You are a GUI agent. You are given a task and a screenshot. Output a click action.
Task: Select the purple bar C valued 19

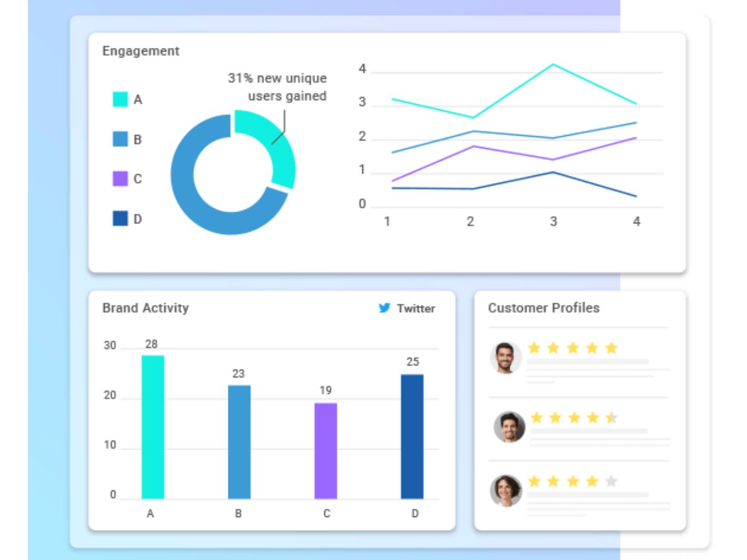pyautogui.click(x=326, y=451)
